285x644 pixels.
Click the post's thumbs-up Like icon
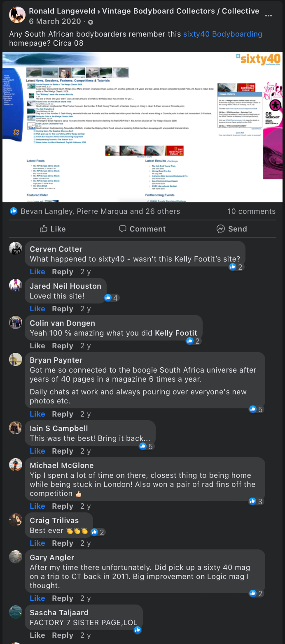coord(44,229)
